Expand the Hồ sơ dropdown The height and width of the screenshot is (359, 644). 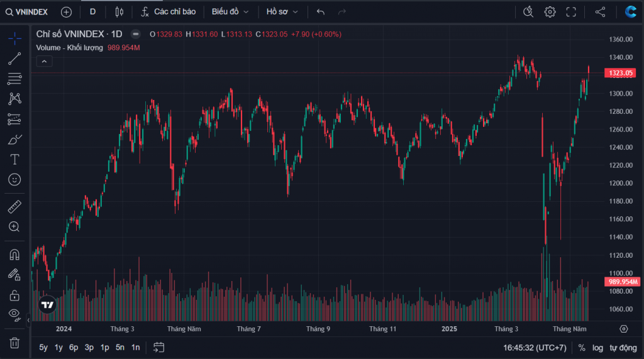[x=282, y=12]
